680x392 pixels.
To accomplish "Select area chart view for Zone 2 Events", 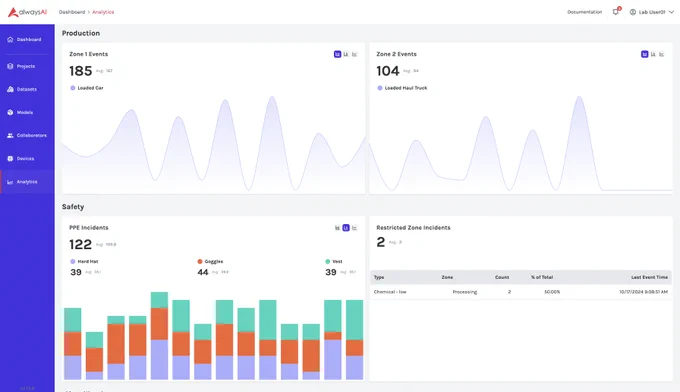I will (644, 54).
